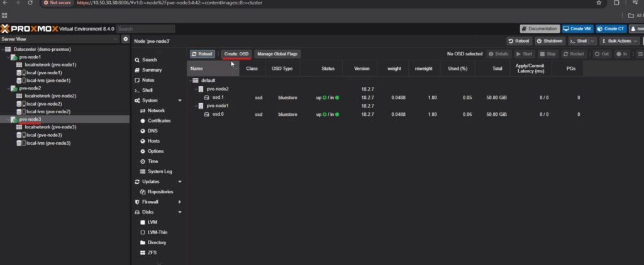The height and width of the screenshot is (265, 644).
Task: Shutdown the pve-node3 node
Action: pyautogui.click(x=550, y=41)
